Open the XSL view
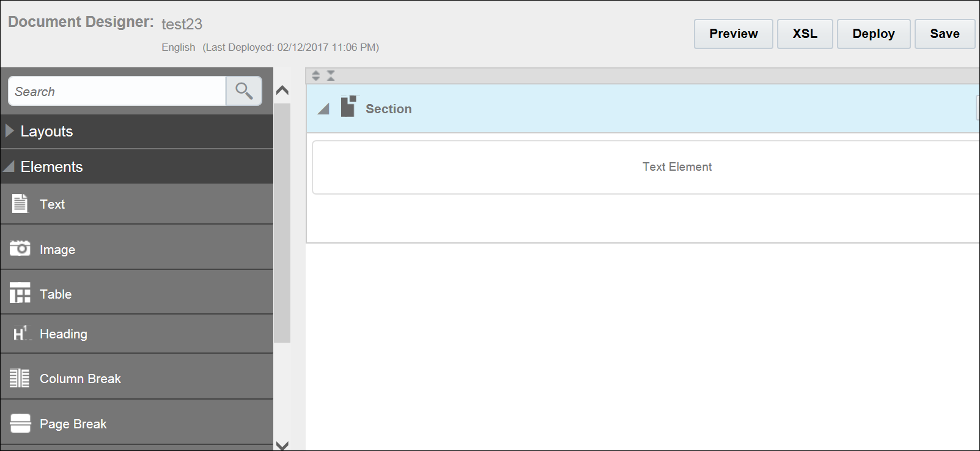The height and width of the screenshot is (451, 980). click(x=805, y=34)
